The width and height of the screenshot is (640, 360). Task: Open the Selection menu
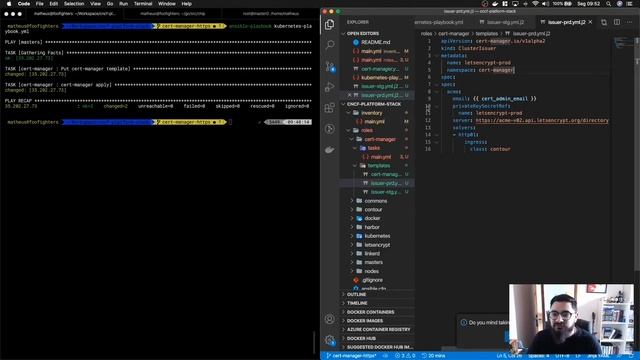74,4
